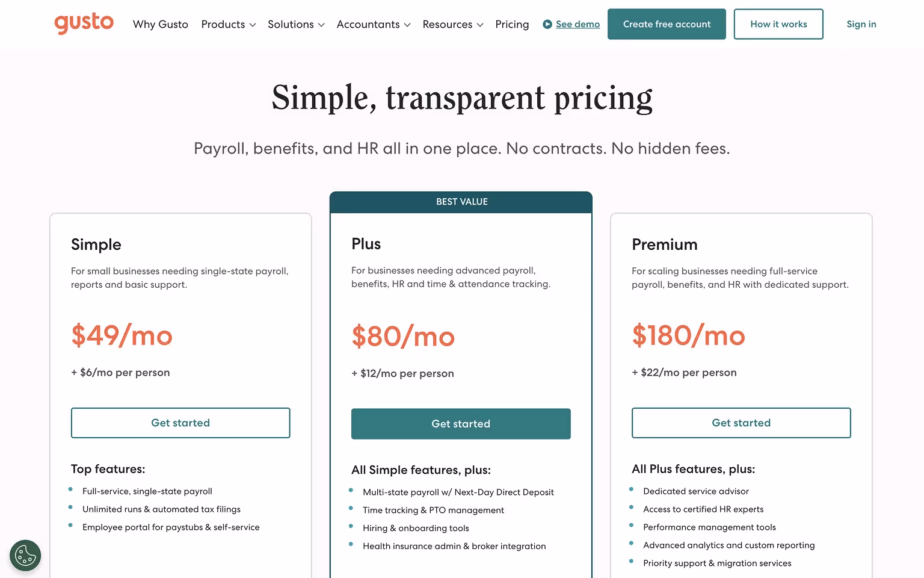This screenshot has width=924, height=578.
Task: Get started with the Plus plan
Action: point(461,423)
